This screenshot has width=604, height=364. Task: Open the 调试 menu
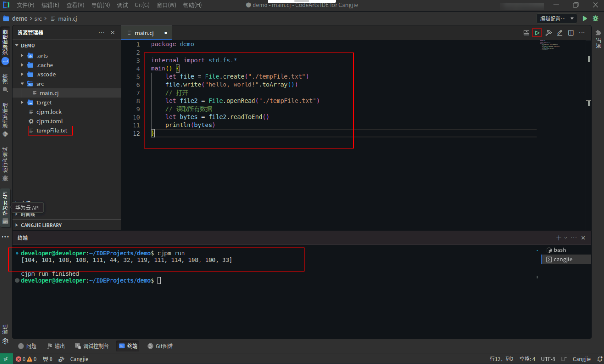[122, 5]
